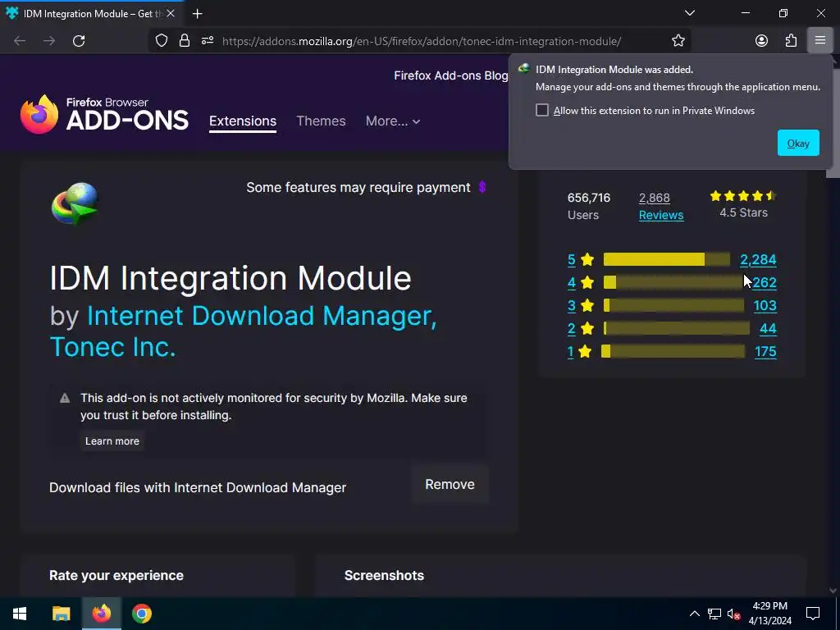Open the Extensions puzzle-piece icon
This screenshot has width=840, height=630.
tap(791, 41)
